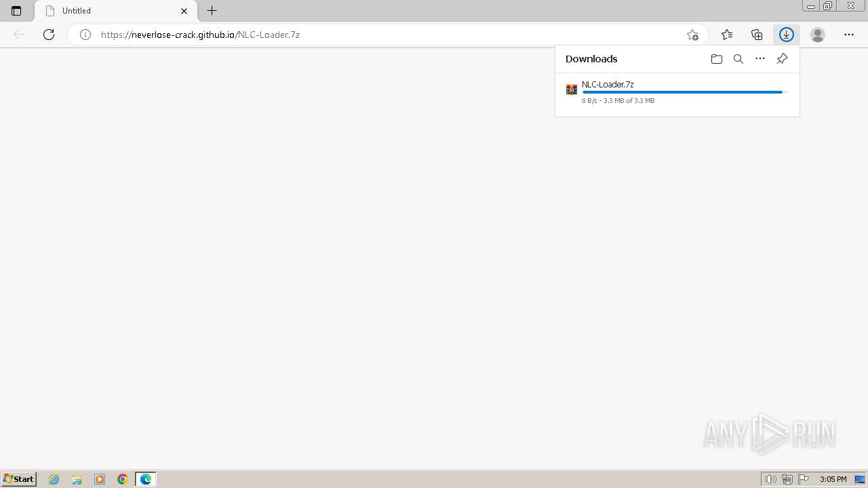
Task: Click the 3:05 PM clock
Action: [833, 479]
